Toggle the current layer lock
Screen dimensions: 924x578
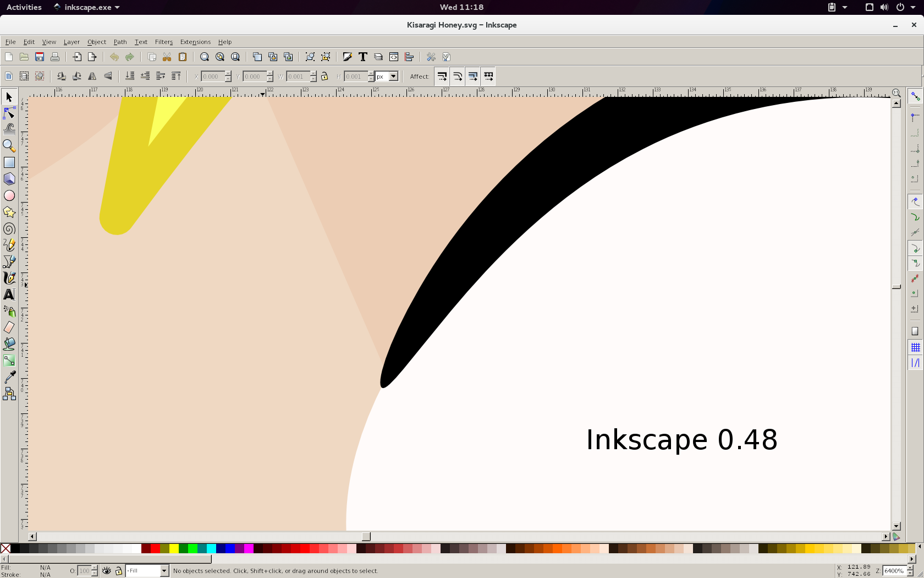118,571
